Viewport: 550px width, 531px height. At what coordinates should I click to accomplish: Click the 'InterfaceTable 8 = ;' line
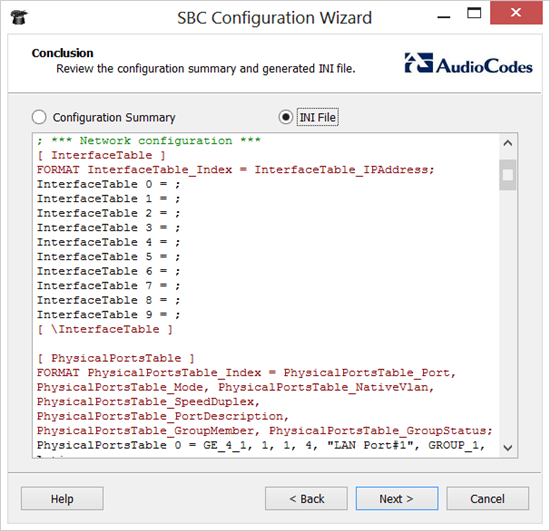[109, 300]
